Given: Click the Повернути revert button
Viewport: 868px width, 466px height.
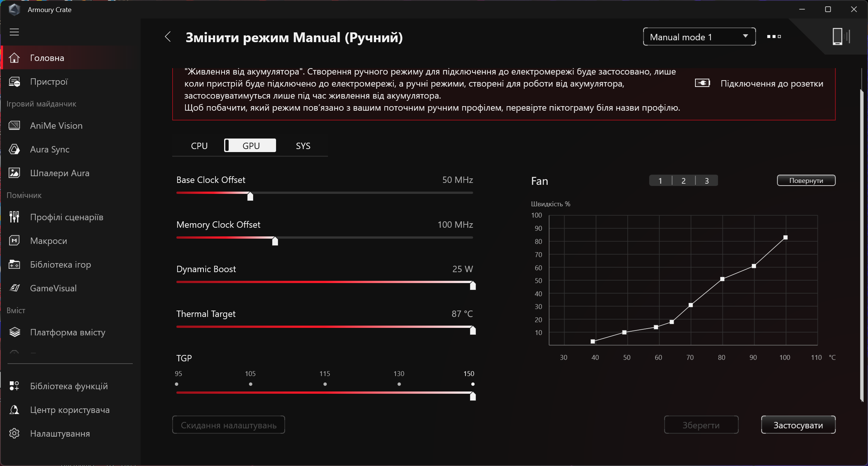Looking at the screenshot, I should click(806, 181).
